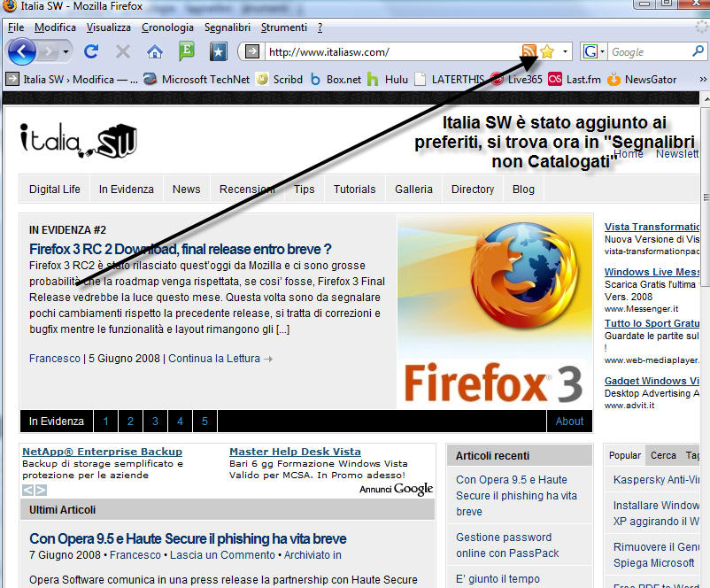Screen dimensions: 710x588
Task: Open the In Evidenza nav tab
Action: [x=127, y=190]
